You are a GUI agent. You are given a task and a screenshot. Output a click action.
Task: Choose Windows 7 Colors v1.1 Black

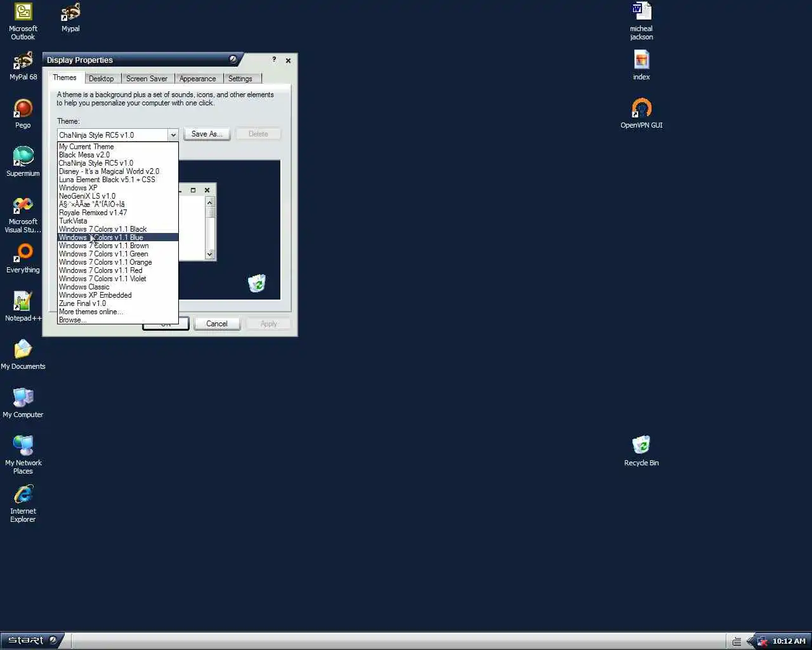point(117,229)
